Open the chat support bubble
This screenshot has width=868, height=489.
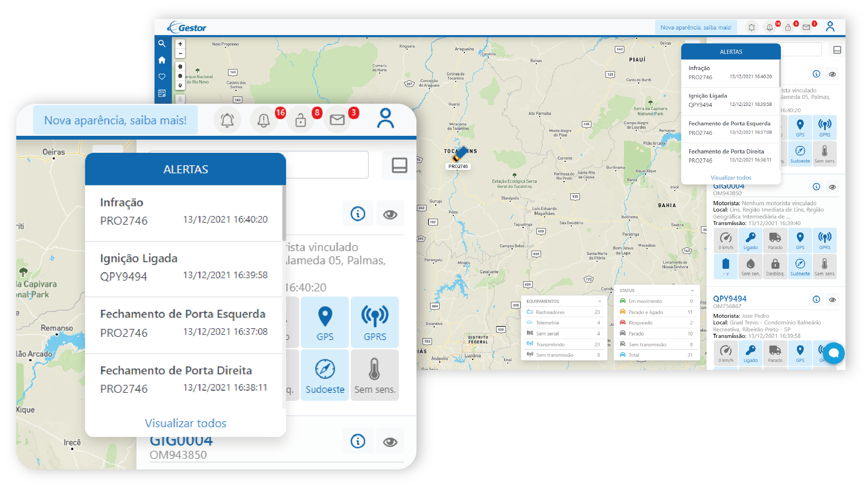tap(834, 353)
